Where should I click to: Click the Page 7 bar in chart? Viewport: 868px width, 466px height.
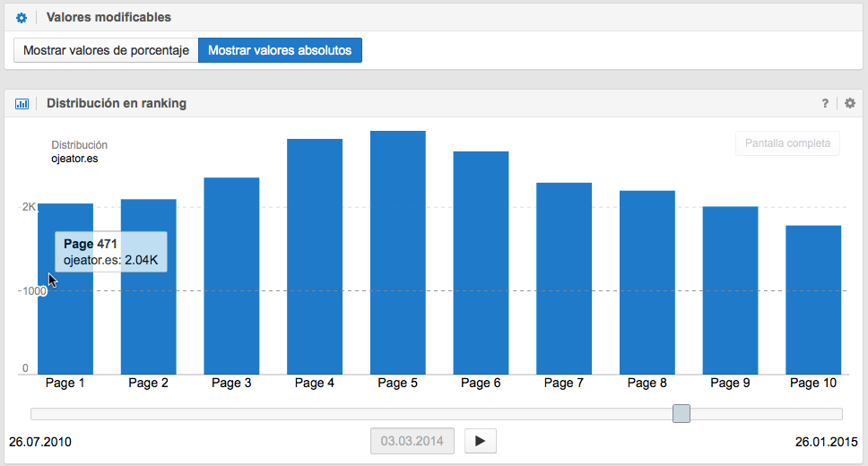(564, 278)
